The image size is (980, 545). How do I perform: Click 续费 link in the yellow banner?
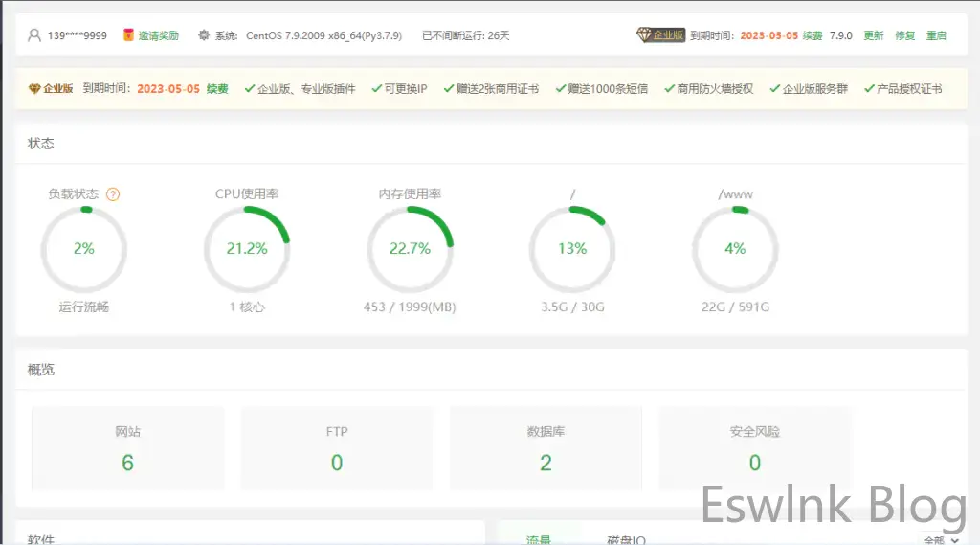pyautogui.click(x=217, y=89)
